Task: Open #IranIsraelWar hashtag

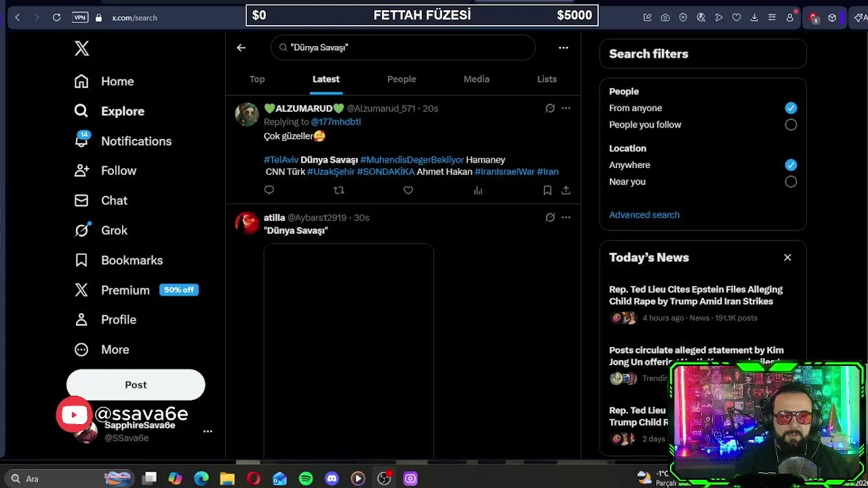Action: point(505,172)
